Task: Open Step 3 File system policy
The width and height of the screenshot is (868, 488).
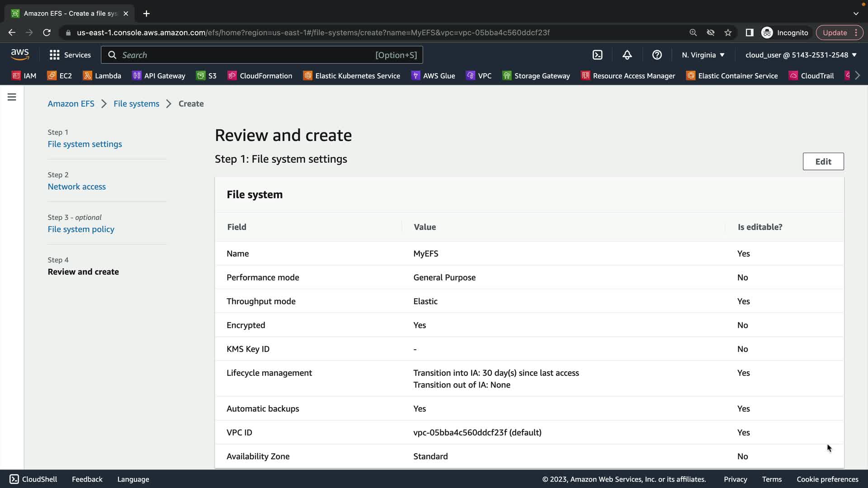Action: 81,229
